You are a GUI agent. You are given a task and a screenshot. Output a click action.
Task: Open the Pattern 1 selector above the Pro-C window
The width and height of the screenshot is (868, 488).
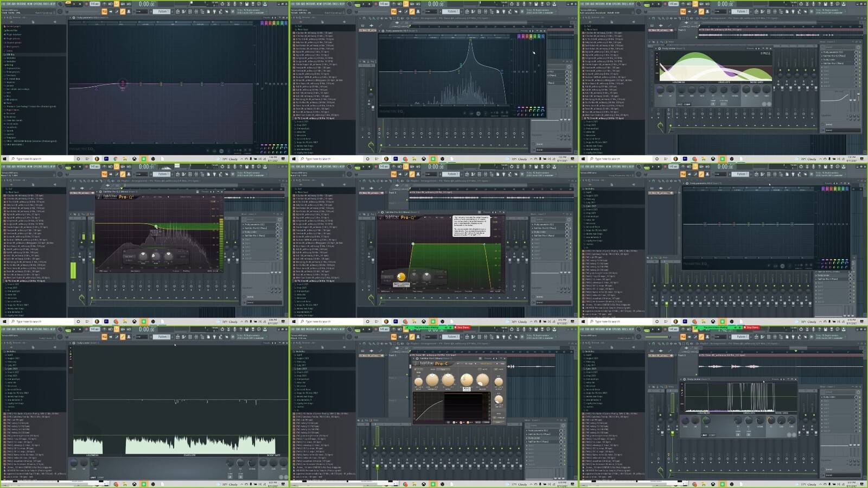451,337
